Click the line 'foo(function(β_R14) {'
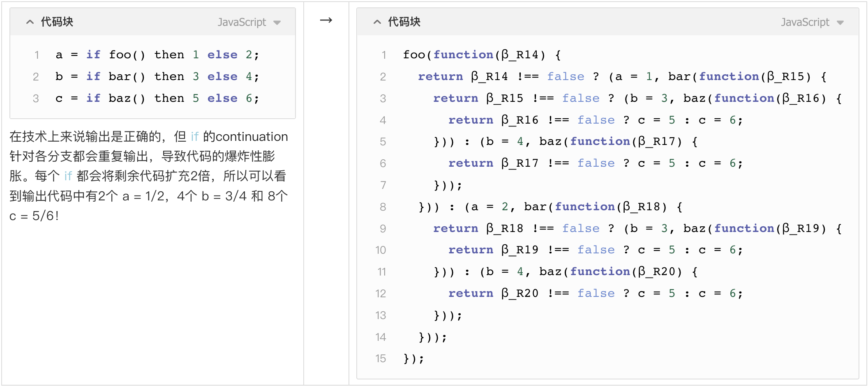This screenshot has width=868, height=386. click(482, 55)
